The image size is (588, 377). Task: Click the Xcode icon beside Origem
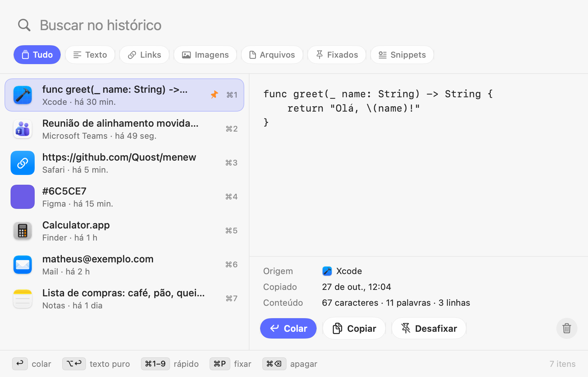pyautogui.click(x=327, y=271)
